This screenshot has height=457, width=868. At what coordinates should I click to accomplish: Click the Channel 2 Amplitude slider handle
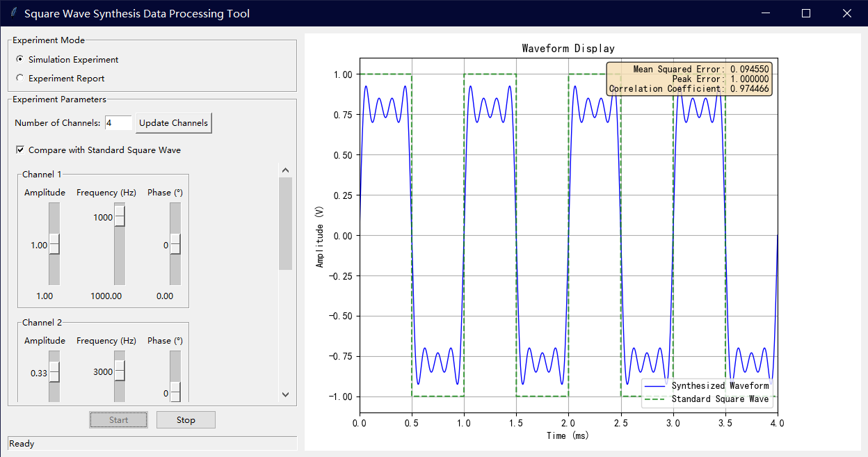(x=54, y=372)
